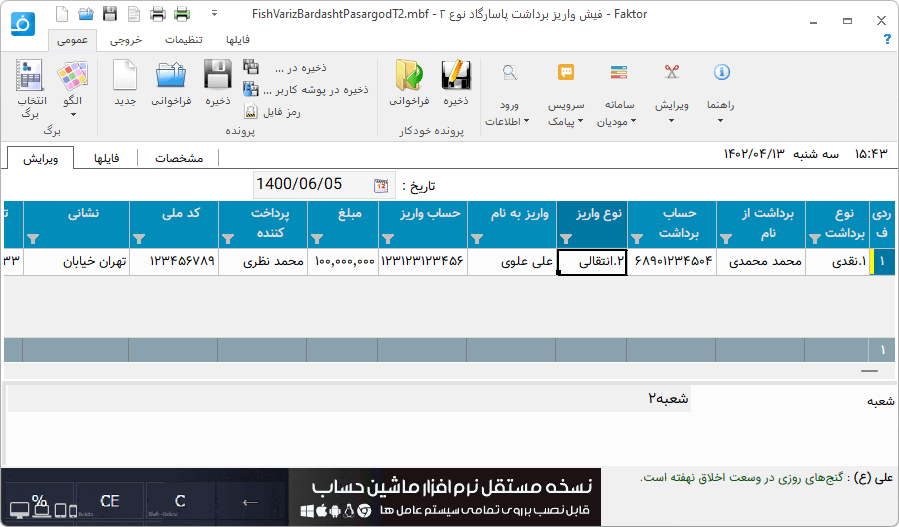Open سرویس پیامک SMS service dropdown
The image size is (899, 527).
point(566,95)
